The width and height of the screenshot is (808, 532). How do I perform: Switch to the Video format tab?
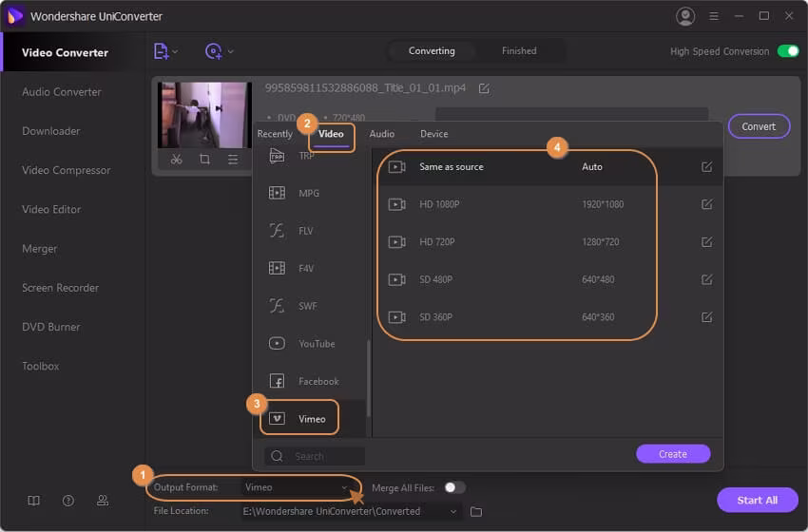(x=331, y=134)
